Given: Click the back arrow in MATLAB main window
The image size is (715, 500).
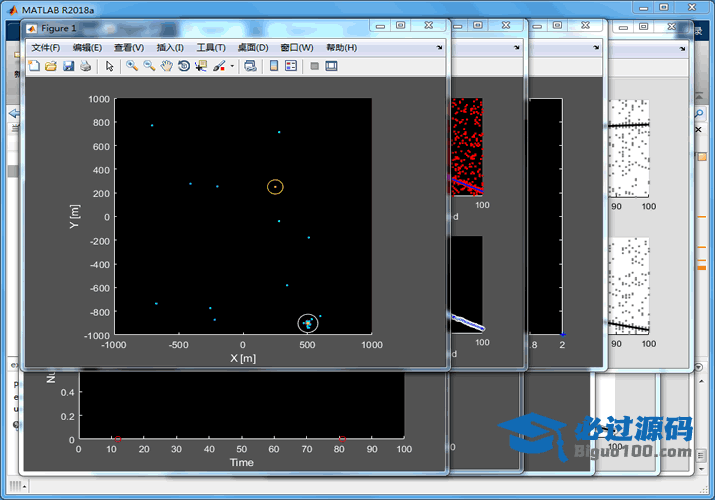Looking at the screenshot, I should click(x=14, y=113).
